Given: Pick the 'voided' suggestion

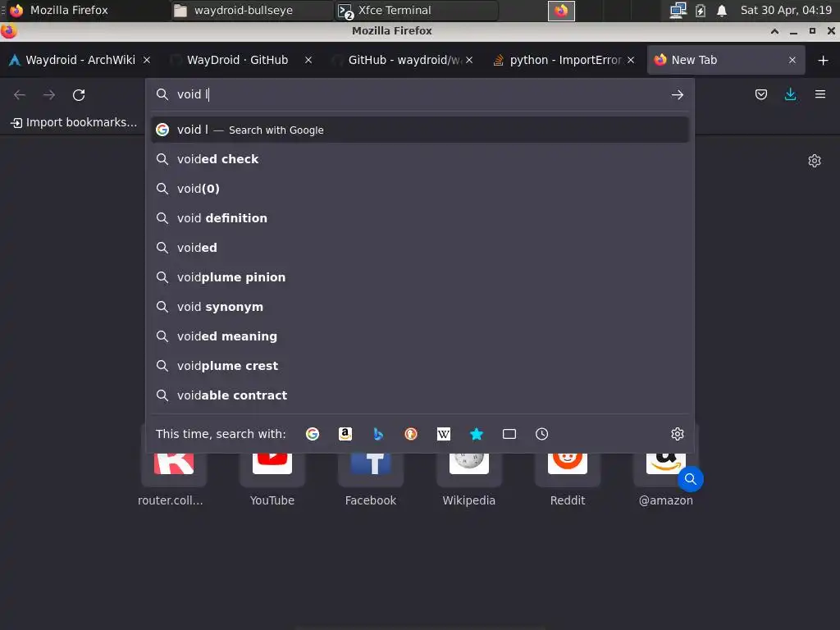Looking at the screenshot, I should tap(420, 248).
